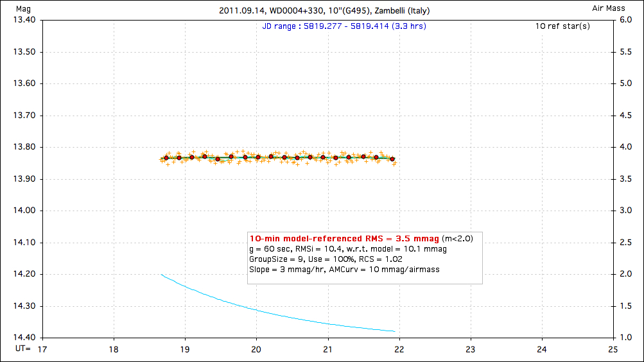
Task: Click the 'UT=' label on the time axis
Action: (x=23, y=349)
